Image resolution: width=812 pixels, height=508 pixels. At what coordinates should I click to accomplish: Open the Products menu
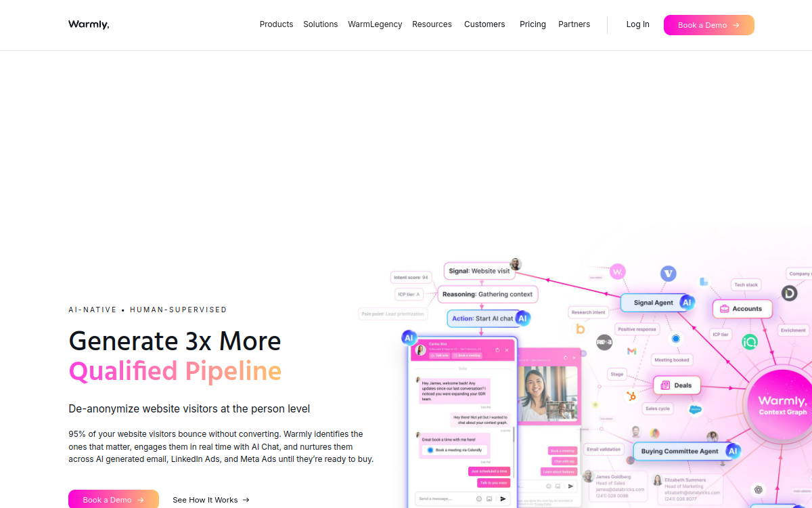click(x=276, y=24)
